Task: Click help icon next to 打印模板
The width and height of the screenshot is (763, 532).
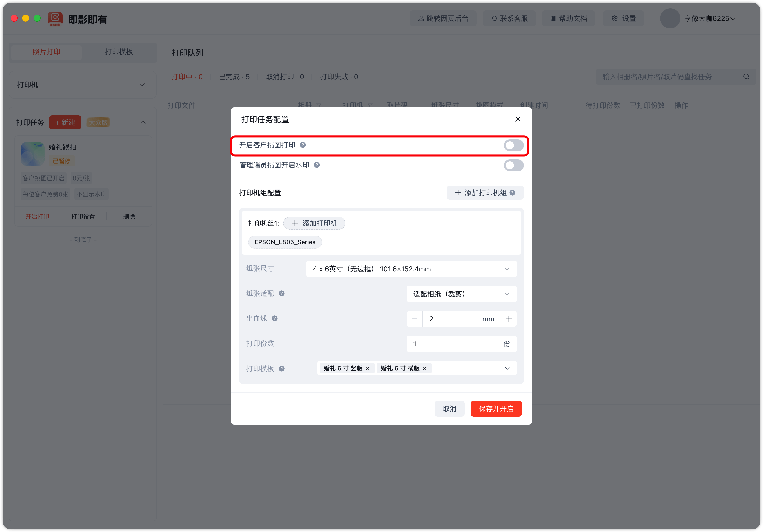Action: (x=281, y=368)
